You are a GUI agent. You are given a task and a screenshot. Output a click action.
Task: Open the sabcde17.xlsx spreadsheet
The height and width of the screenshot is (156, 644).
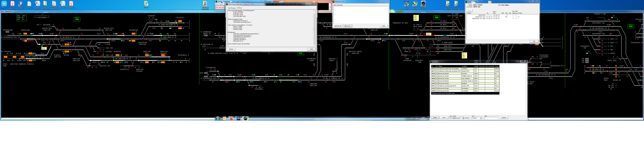pyautogui.click(x=63, y=4)
